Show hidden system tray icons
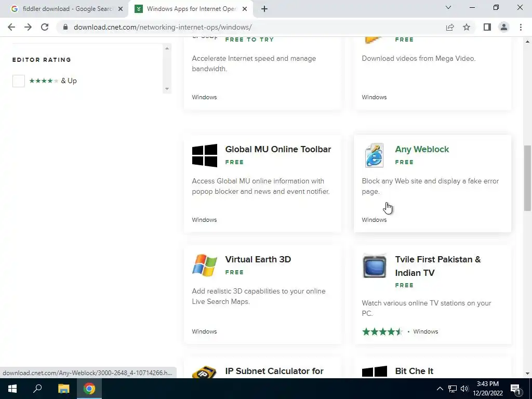Image resolution: width=532 pixels, height=399 pixels. point(440,389)
